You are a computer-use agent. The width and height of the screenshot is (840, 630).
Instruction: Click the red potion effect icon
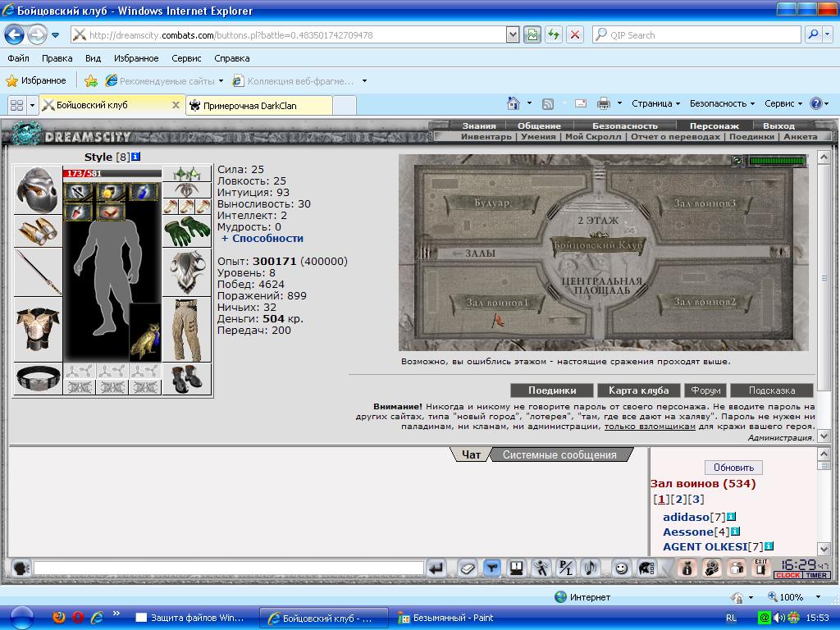click(x=79, y=212)
